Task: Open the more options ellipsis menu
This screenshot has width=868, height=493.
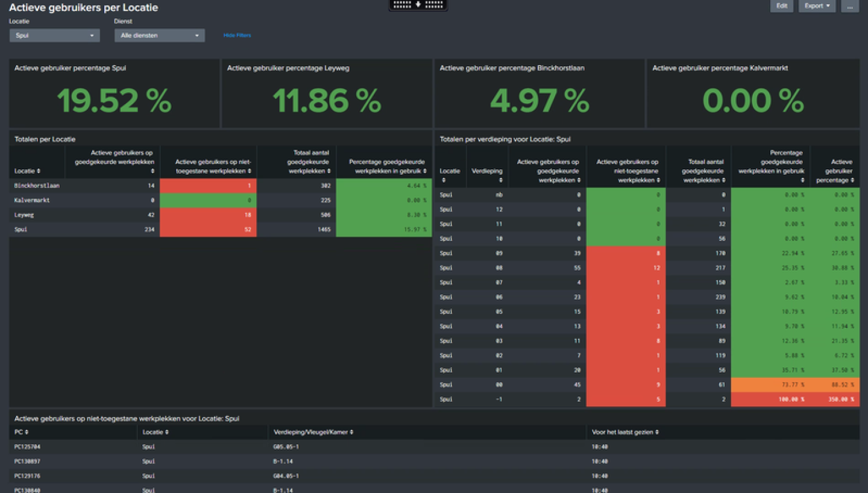Action: coord(849,6)
